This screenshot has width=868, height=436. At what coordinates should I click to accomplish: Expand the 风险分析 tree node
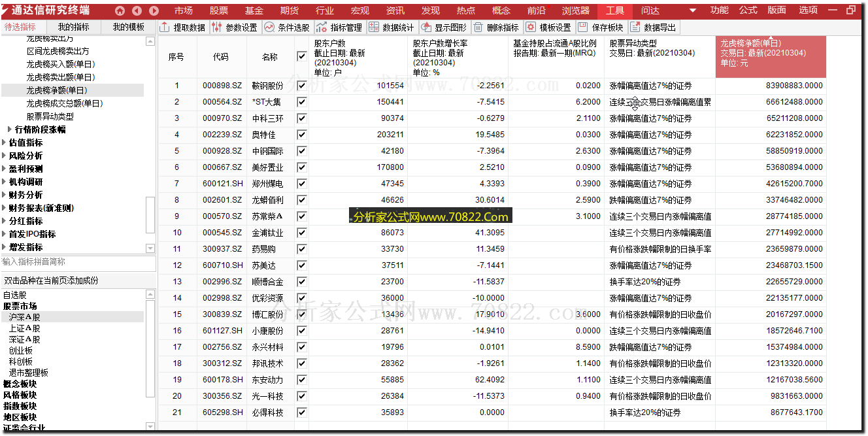click(5, 156)
